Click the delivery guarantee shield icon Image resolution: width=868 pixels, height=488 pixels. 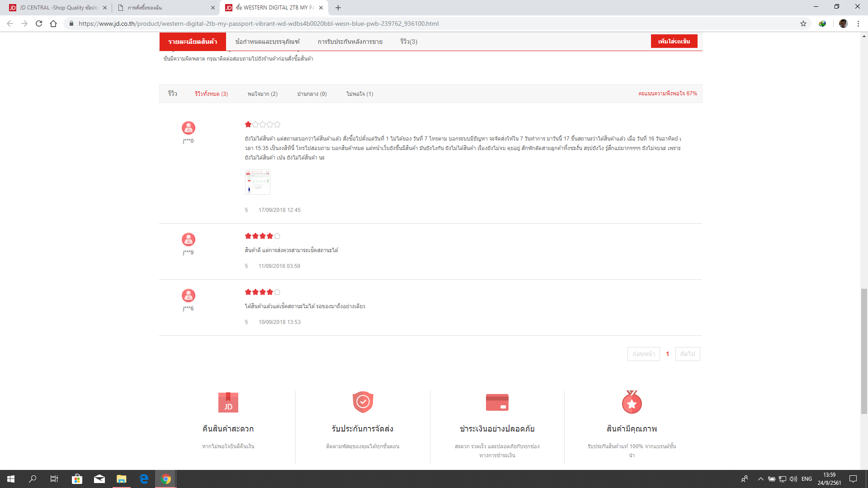click(x=363, y=402)
